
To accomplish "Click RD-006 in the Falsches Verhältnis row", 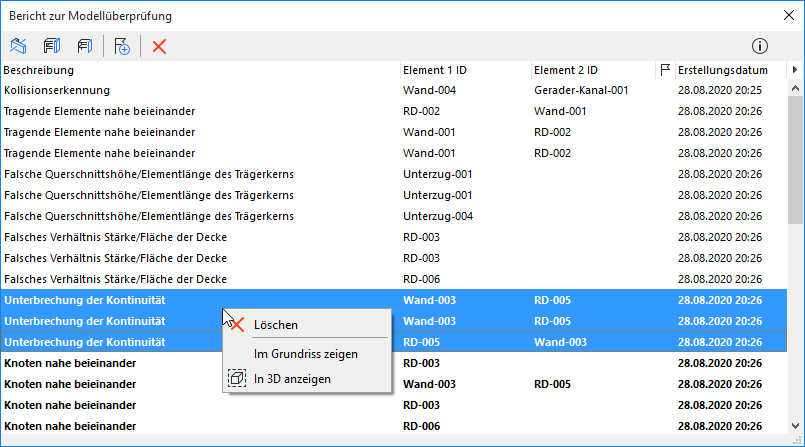I will [421, 279].
